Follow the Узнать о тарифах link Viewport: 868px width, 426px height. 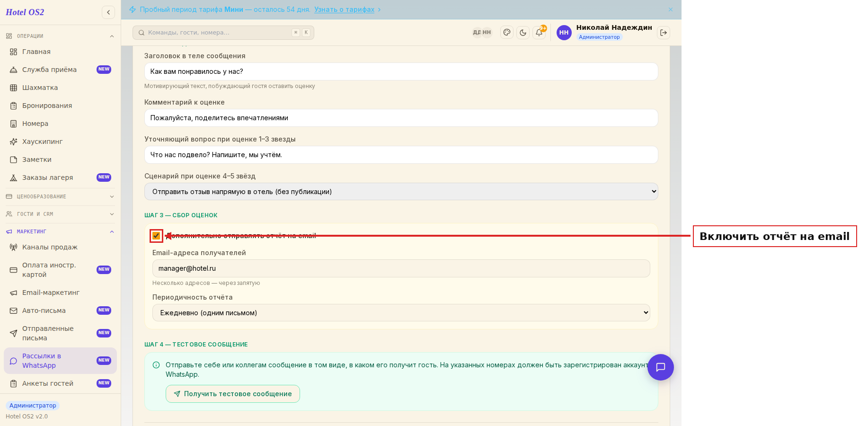[345, 9]
